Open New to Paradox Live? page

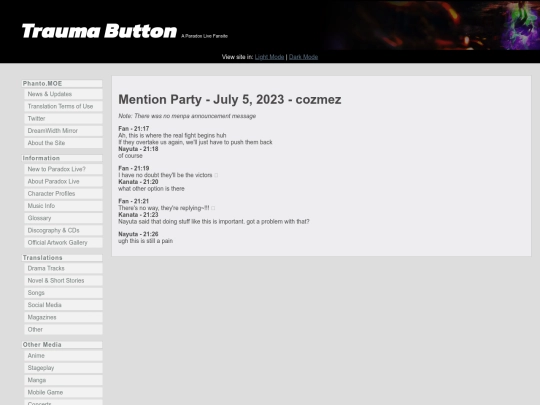(x=63, y=169)
